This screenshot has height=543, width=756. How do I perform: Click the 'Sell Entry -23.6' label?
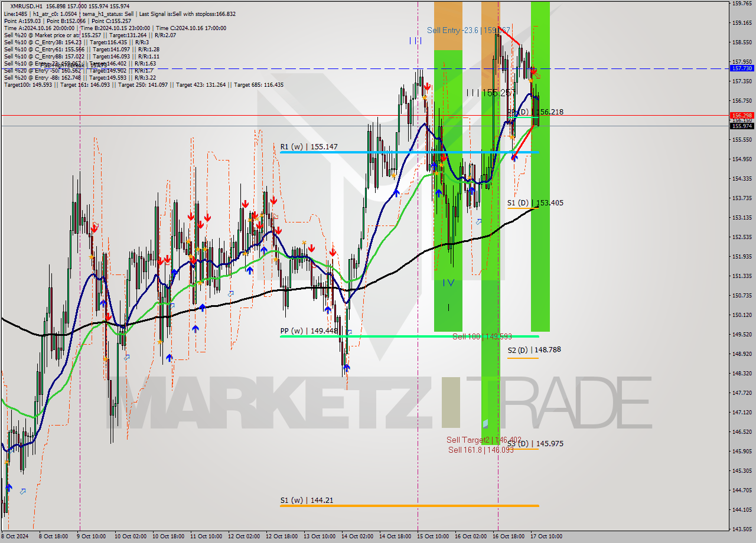click(x=468, y=30)
